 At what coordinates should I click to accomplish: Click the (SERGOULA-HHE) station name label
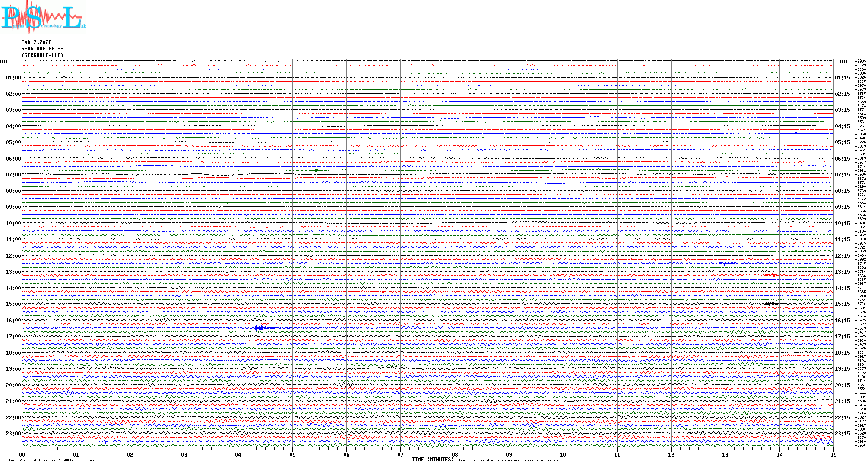[x=42, y=55]
